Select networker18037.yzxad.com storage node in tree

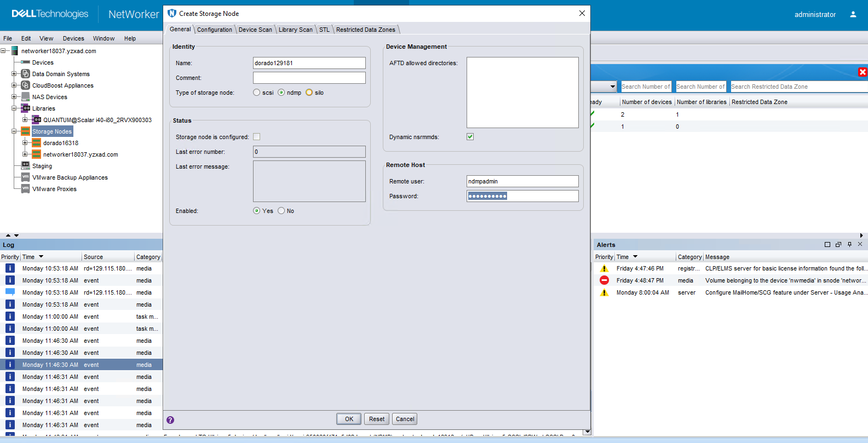pos(81,154)
